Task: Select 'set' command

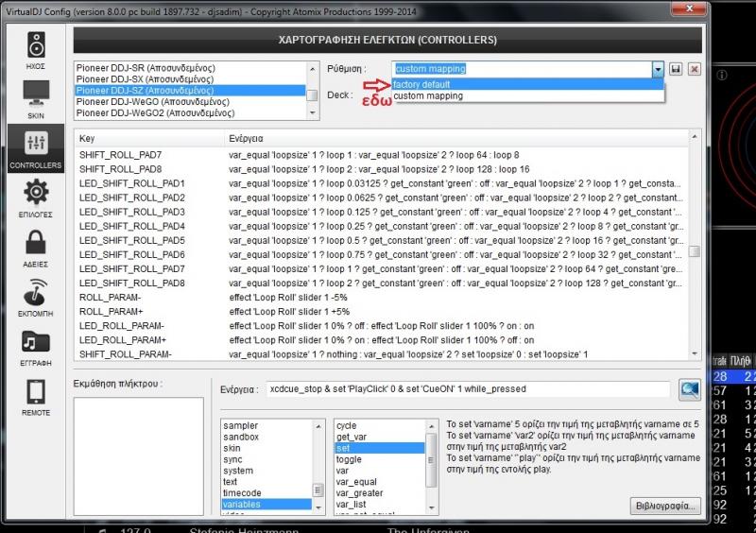Action: pos(380,448)
